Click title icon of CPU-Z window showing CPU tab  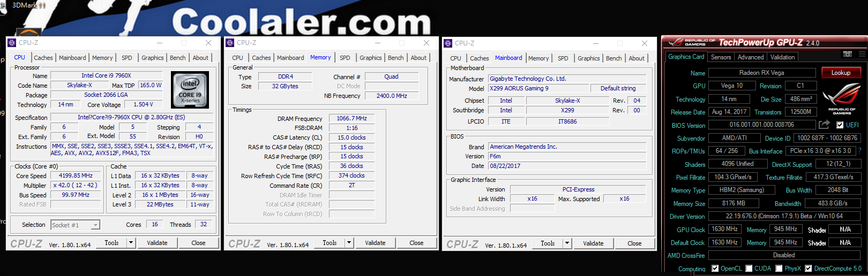[x=12, y=43]
